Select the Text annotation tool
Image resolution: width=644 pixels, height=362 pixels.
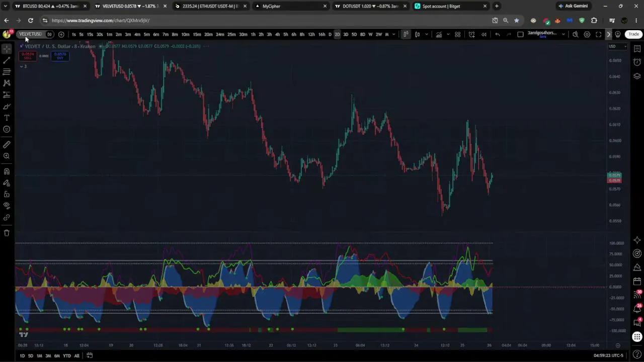pos(7,118)
